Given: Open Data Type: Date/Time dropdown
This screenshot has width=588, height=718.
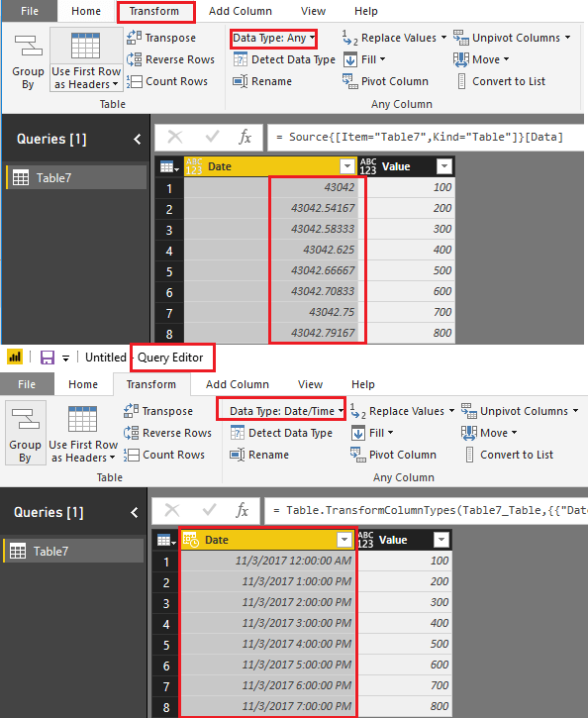Looking at the screenshot, I should (x=286, y=411).
